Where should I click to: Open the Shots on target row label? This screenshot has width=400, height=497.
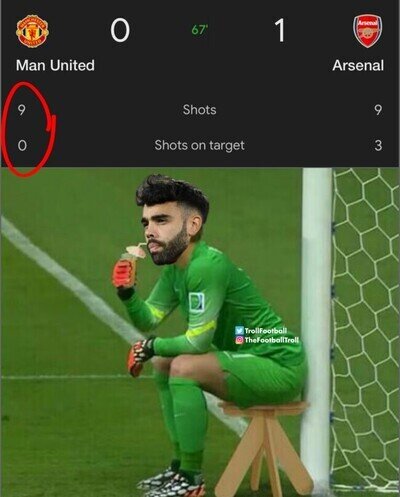(x=199, y=145)
